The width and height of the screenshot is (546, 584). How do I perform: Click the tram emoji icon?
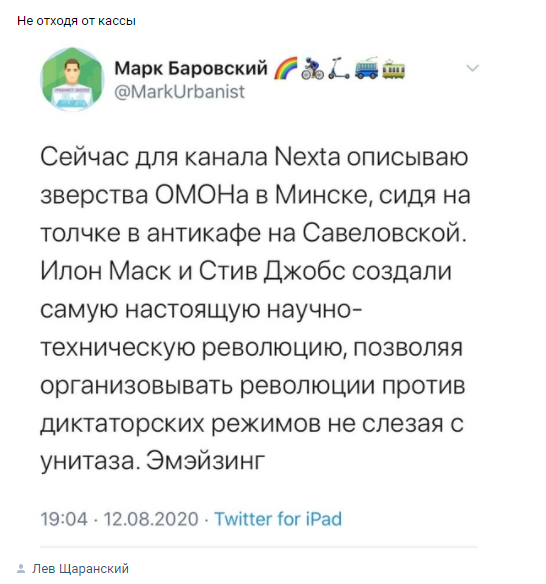pyautogui.click(x=394, y=68)
